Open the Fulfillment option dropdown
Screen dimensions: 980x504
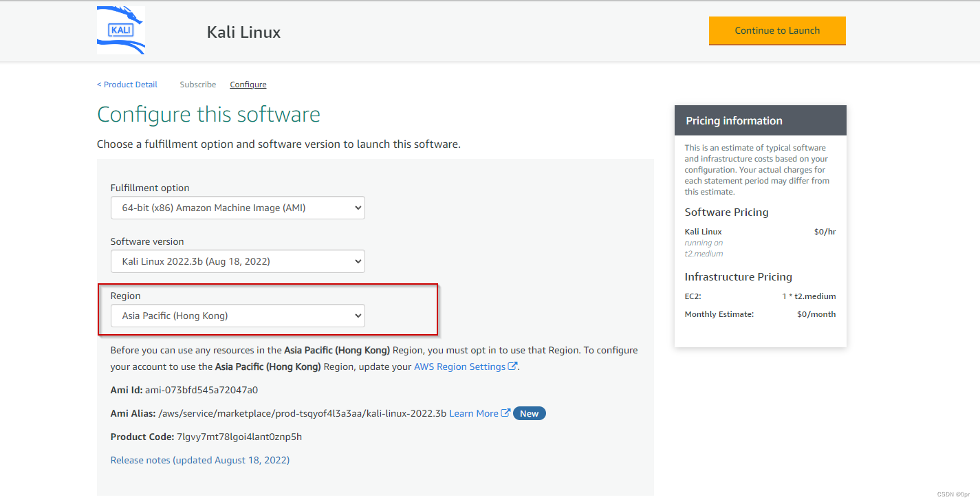pos(238,208)
